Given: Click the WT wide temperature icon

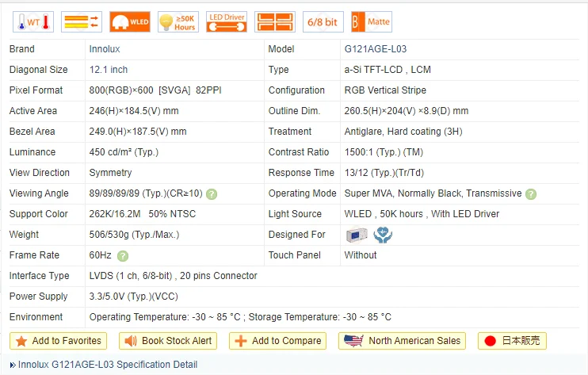Looking at the screenshot, I should pyautogui.click(x=33, y=21).
